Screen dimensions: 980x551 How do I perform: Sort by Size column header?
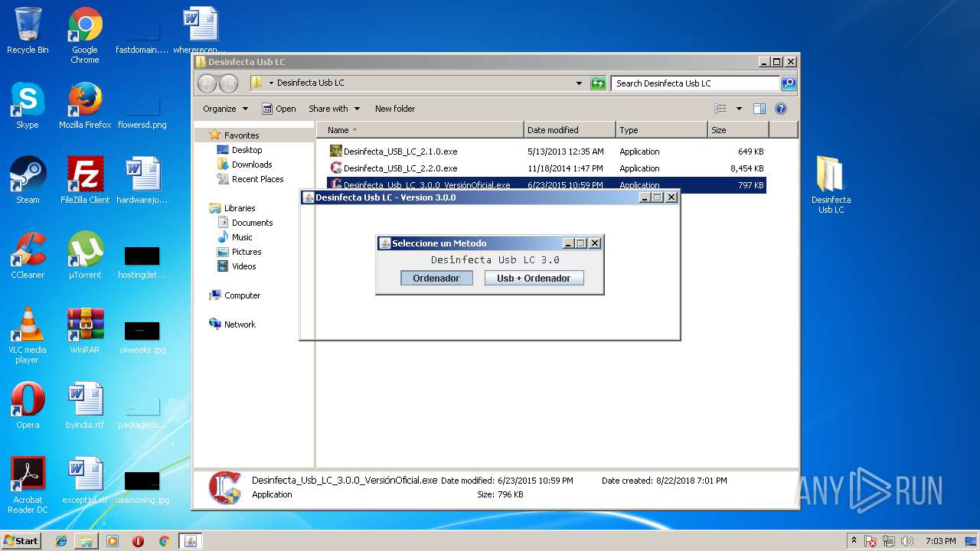point(739,130)
